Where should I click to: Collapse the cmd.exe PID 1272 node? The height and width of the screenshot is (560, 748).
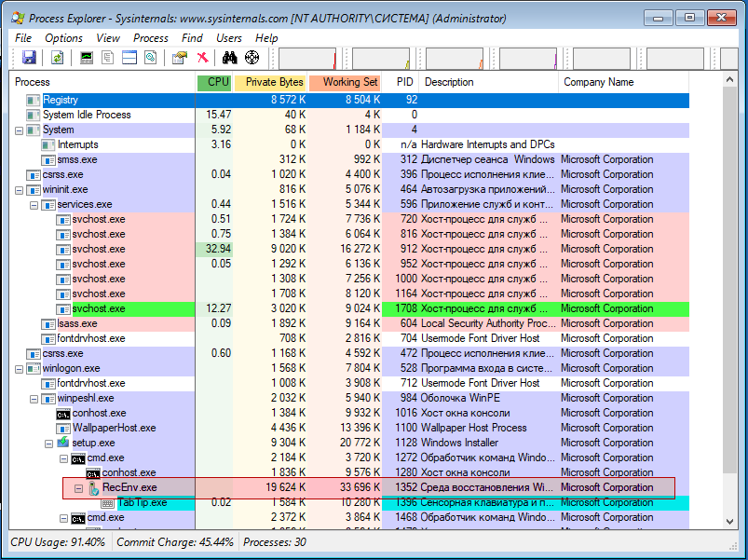tap(63, 458)
